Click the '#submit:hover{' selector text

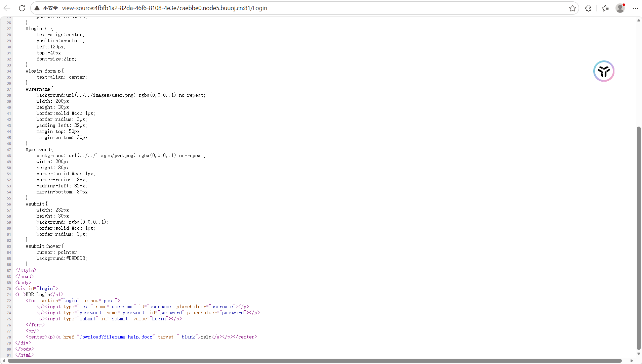click(x=45, y=246)
